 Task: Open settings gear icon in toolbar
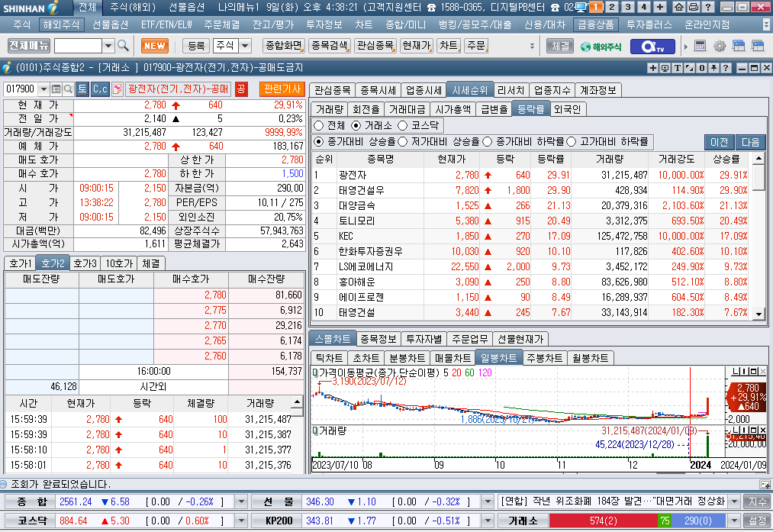tap(720, 46)
